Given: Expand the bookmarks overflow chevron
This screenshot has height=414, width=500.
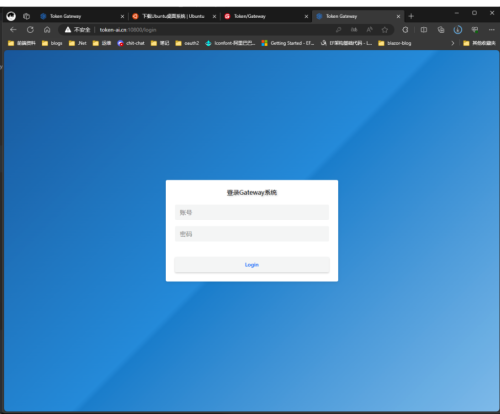Looking at the screenshot, I should point(452,43).
